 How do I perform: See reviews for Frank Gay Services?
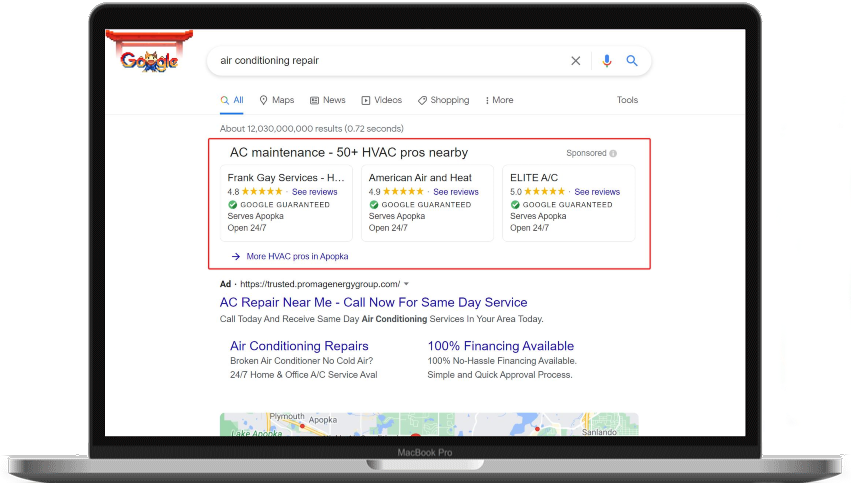click(315, 192)
